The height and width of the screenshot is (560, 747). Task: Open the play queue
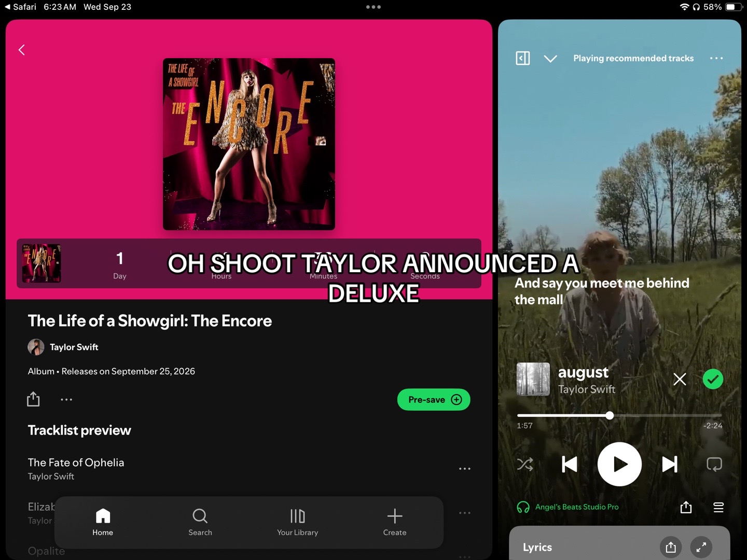coord(718,507)
